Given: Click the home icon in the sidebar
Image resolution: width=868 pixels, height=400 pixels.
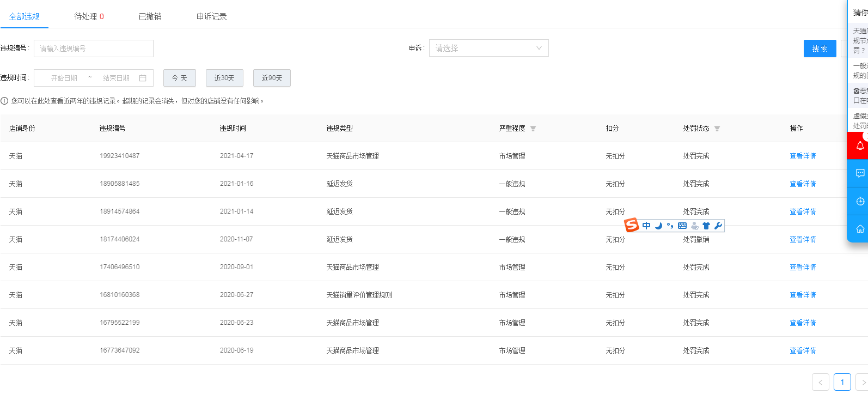Looking at the screenshot, I should (860, 229).
